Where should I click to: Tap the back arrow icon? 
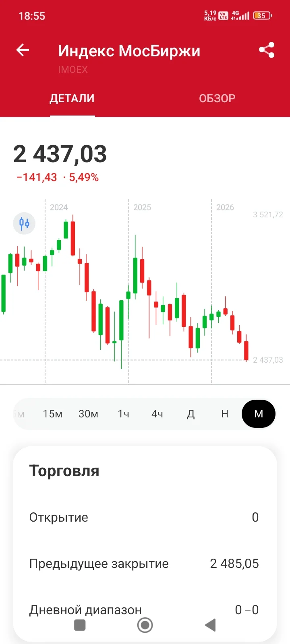click(x=23, y=50)
